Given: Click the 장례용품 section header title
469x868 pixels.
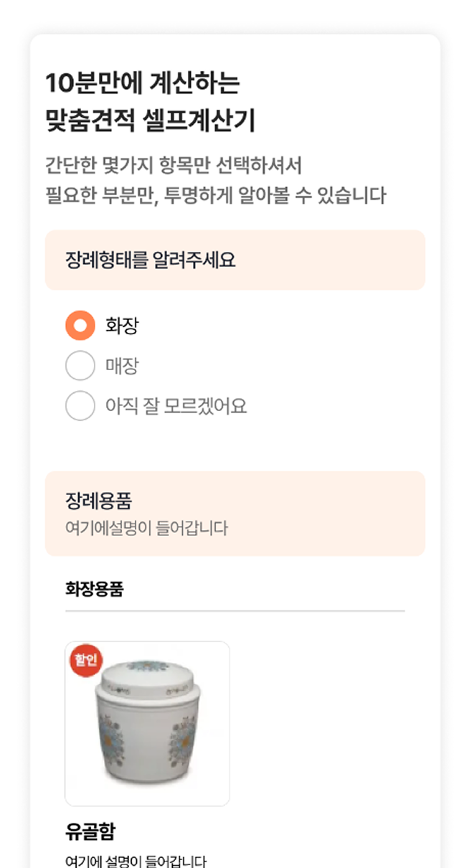Looking at the screenshot, I should coord(98,501).
